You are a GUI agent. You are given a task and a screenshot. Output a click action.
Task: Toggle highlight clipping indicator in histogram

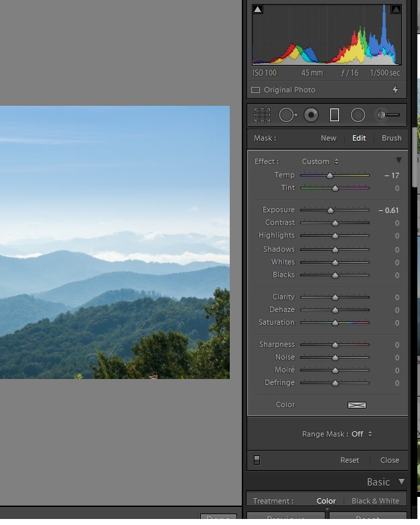coord(396,9)
